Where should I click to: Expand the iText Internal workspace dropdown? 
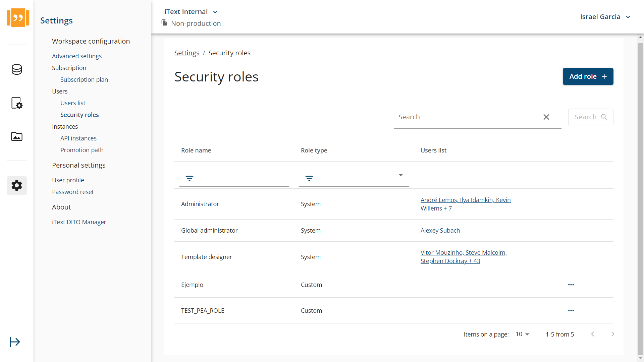point(215,11)
